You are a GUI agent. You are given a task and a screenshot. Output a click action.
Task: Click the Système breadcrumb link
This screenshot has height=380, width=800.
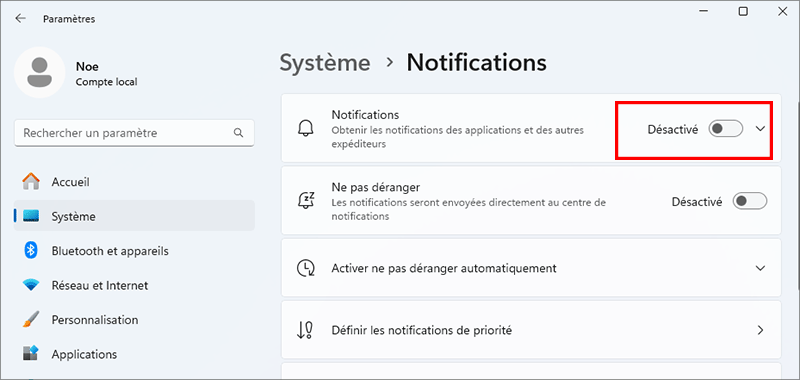pyautogui.click(x=325, y=63)
